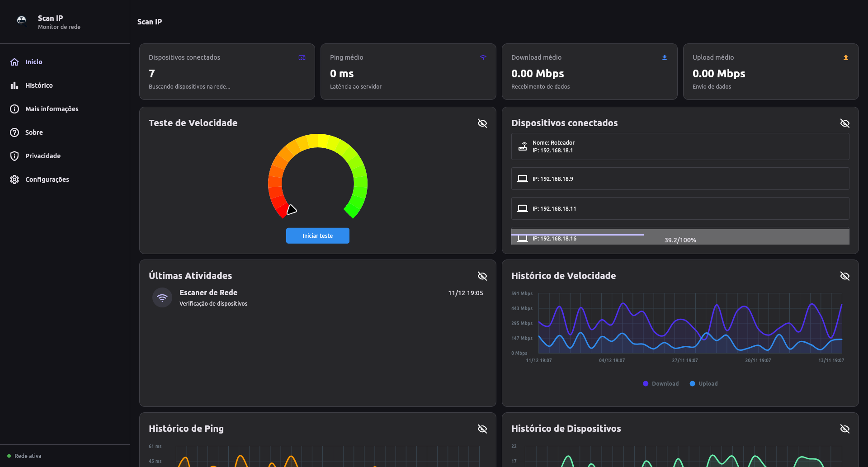Open the Privacidade page

point(43,156)
